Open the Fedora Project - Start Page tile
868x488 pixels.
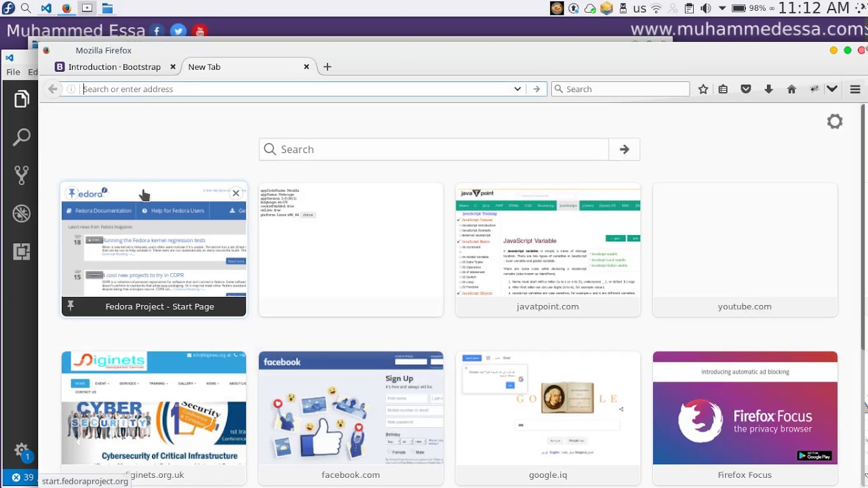[154, 249]
